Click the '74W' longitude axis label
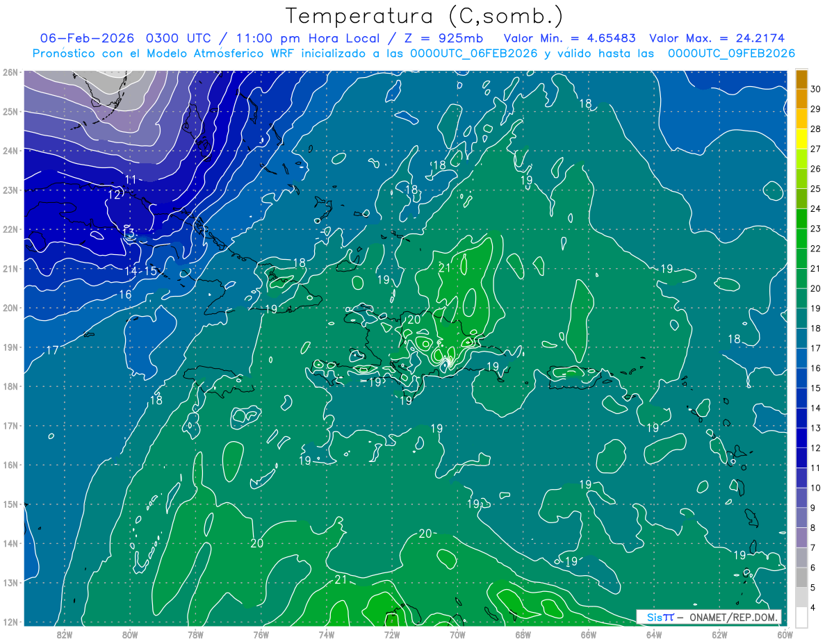 (326, 634)
